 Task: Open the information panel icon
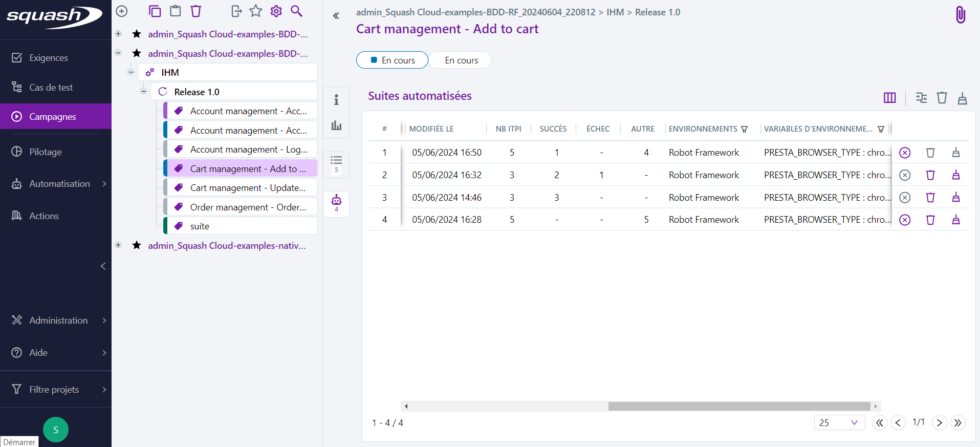point(336,100)
